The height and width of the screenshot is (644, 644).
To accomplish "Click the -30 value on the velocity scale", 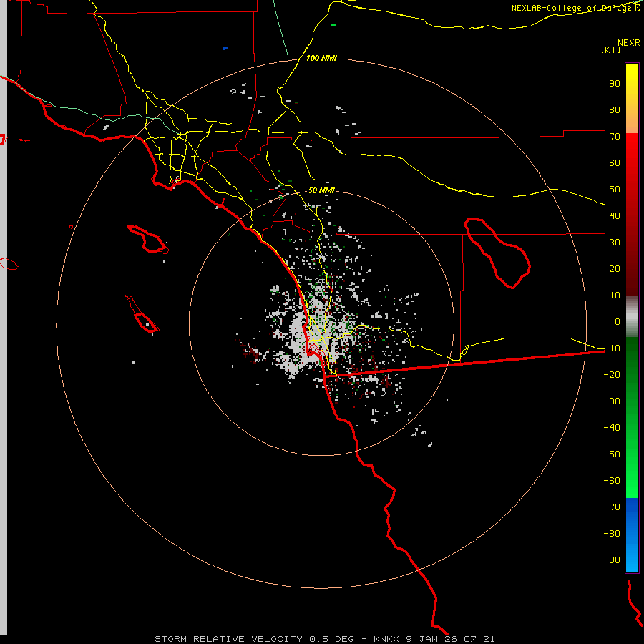I will point(612,401).
